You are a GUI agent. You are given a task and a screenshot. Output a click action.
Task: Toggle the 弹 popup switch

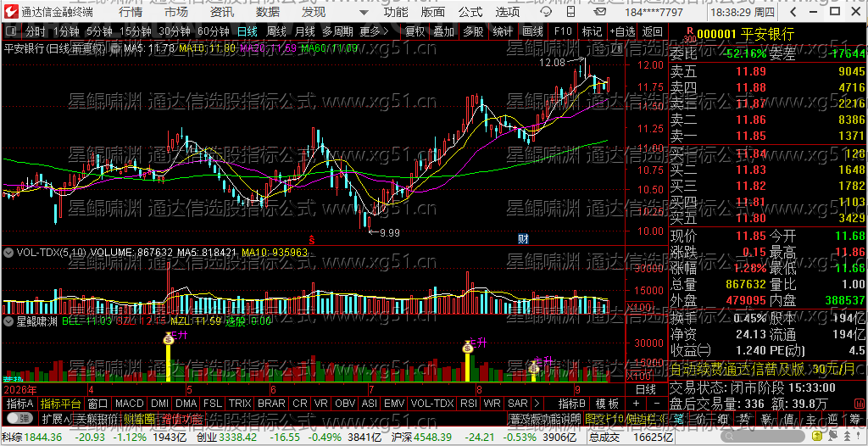[20, 418]
